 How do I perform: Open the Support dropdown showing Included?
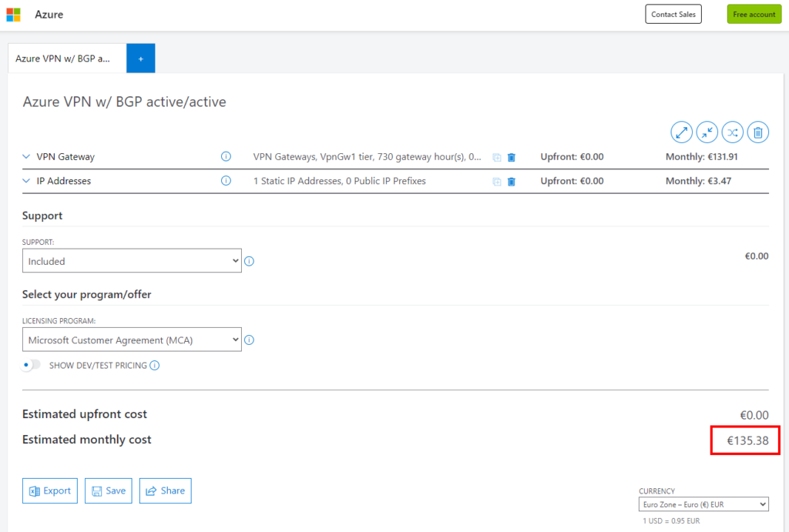click(x=132, y=261)
